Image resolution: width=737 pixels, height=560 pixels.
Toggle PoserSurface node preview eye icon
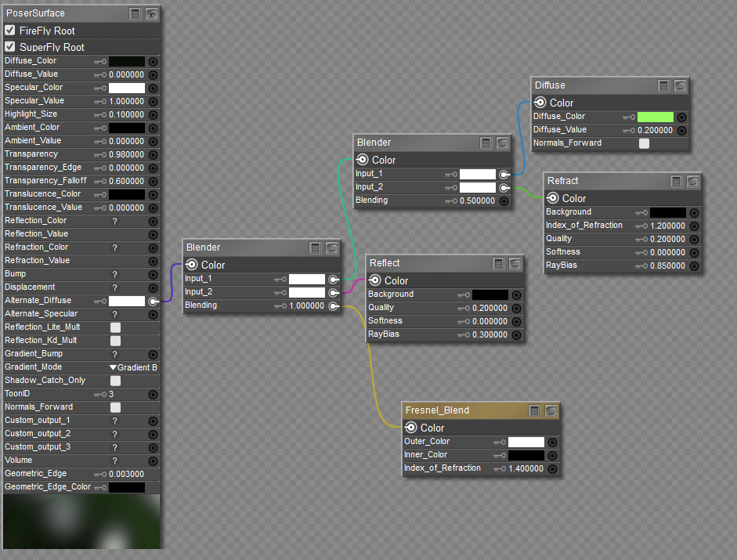[x=151, y=13]
